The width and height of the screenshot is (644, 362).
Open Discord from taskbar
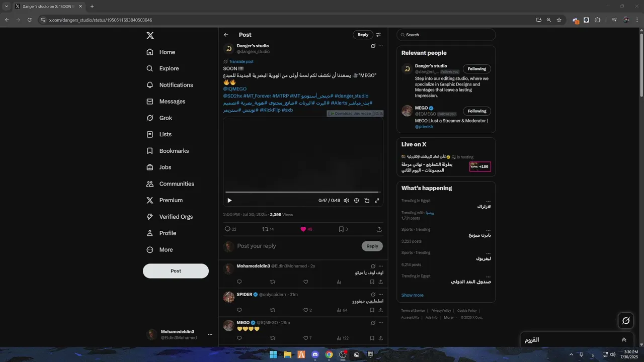click(315, 354)
